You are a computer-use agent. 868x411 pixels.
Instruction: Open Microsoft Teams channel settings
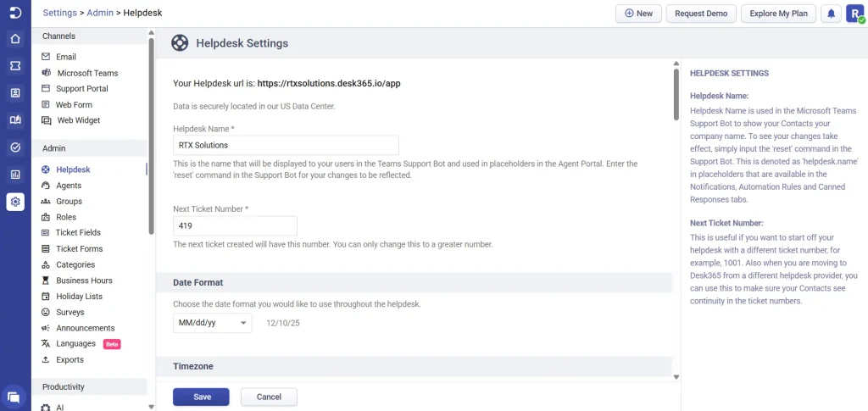click(x=87, y=73)
